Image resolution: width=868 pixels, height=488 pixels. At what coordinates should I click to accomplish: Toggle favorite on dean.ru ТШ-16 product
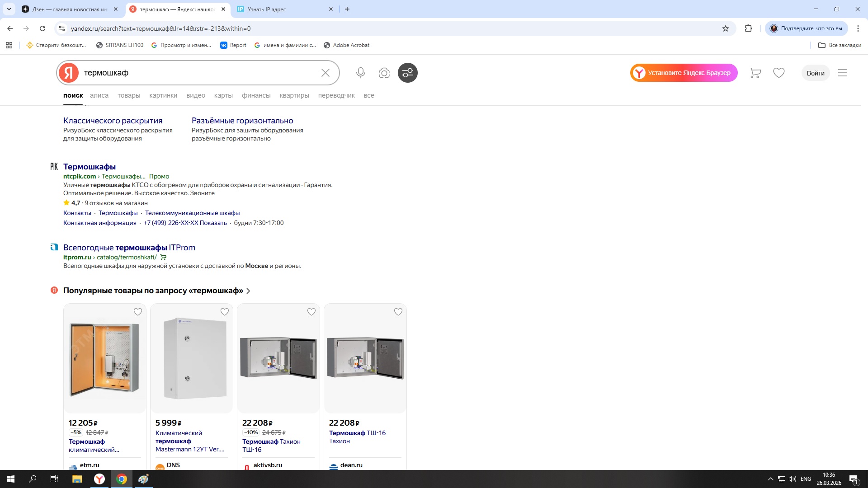[x=398, y=312]
